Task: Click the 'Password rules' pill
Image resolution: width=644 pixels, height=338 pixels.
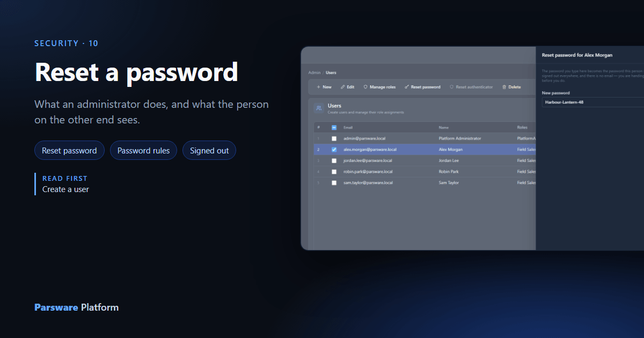Action: (143, 151)
